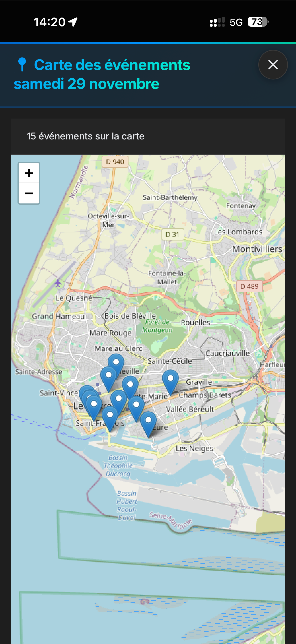Zoom in using the plus button

(x=29, y=173)
